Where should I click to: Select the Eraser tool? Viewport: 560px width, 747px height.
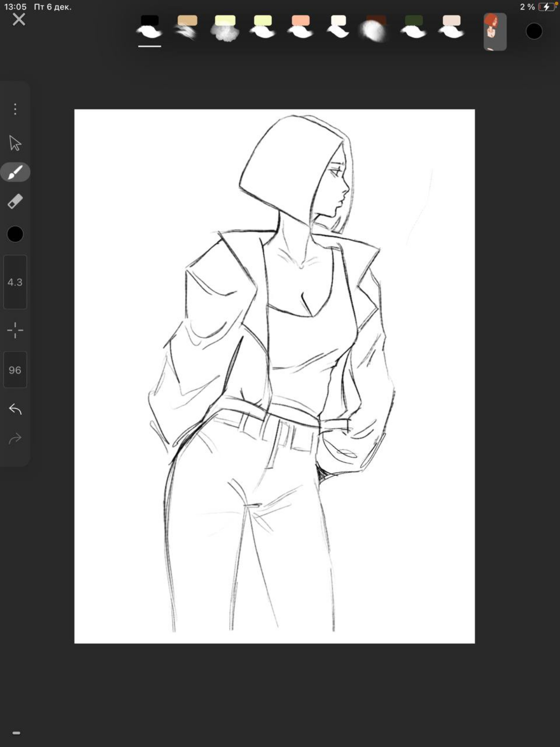[15, 202]
